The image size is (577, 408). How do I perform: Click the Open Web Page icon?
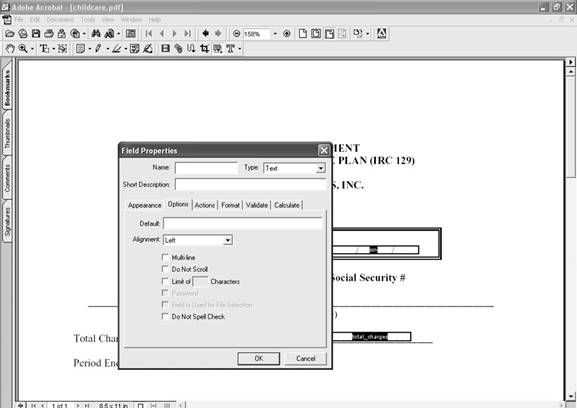[x=23, y=34]
